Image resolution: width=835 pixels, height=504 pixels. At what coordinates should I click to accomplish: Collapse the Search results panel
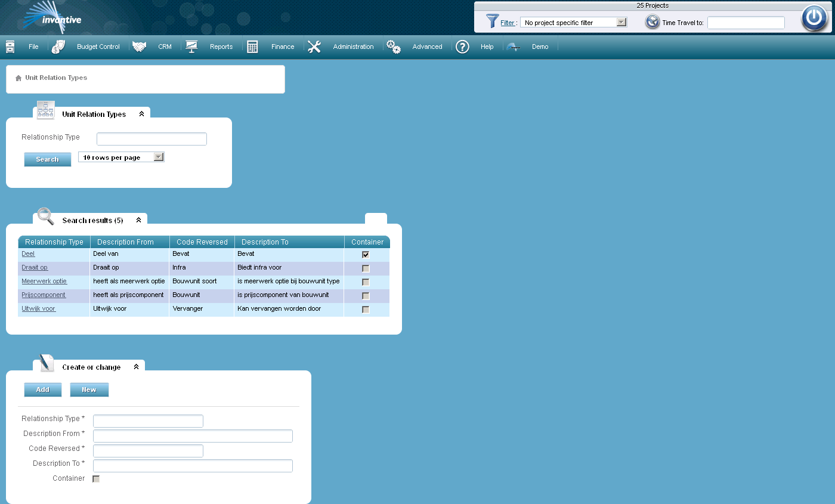click(138, 220)
